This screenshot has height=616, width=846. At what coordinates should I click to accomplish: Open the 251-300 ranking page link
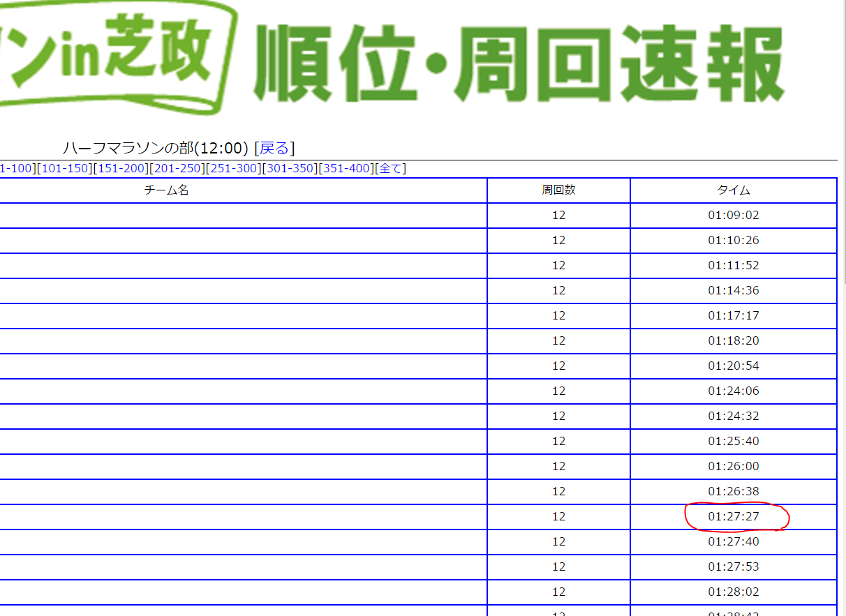pyautogui.click(x=234, y=169)
